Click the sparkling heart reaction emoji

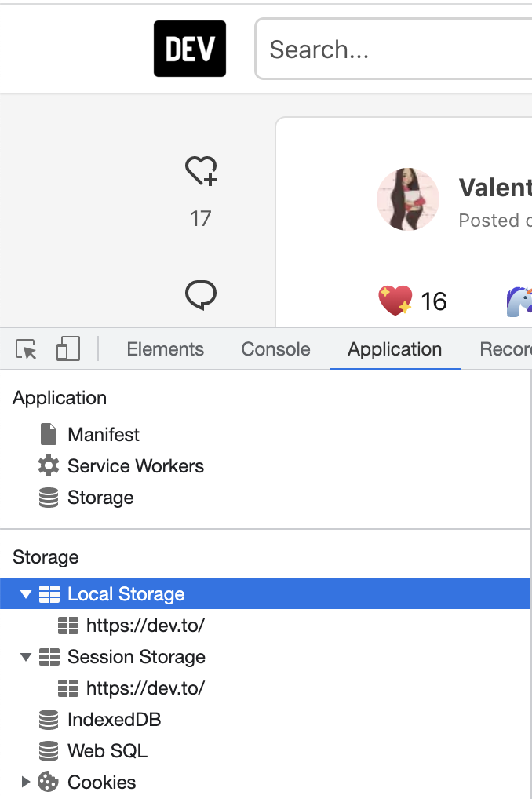pyautogui.click(x=392, y=299)
